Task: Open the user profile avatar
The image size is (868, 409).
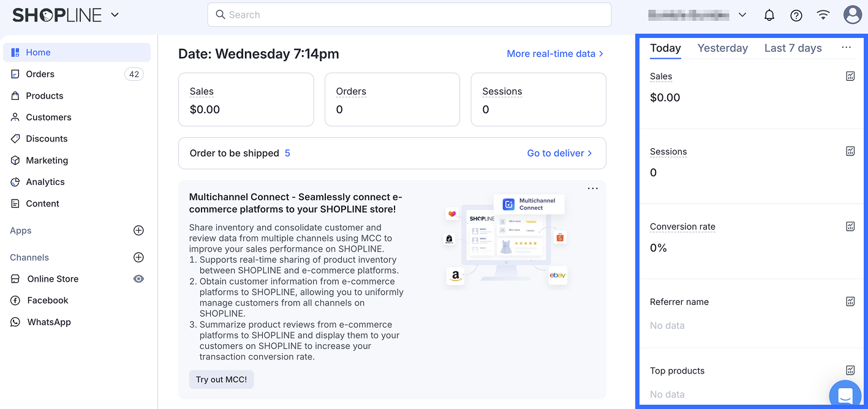Action: (852, 15)
